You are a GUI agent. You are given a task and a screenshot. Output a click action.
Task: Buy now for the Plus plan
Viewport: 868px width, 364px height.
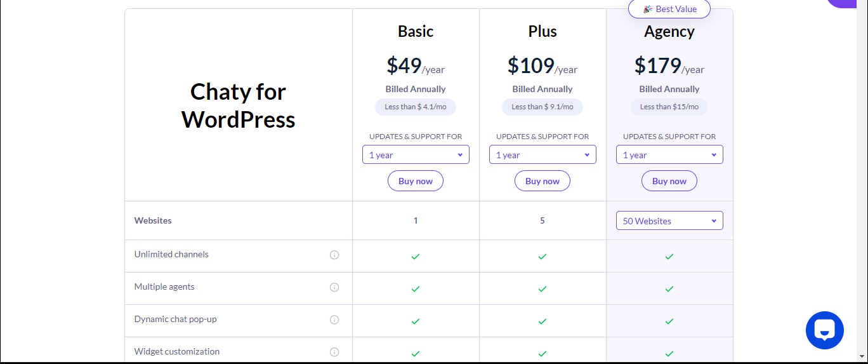[542, 181]
